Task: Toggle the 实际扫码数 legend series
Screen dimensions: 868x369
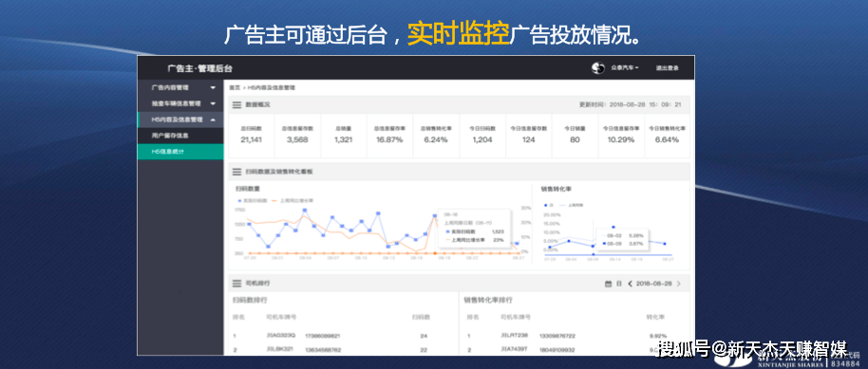Action: point(253,200)
